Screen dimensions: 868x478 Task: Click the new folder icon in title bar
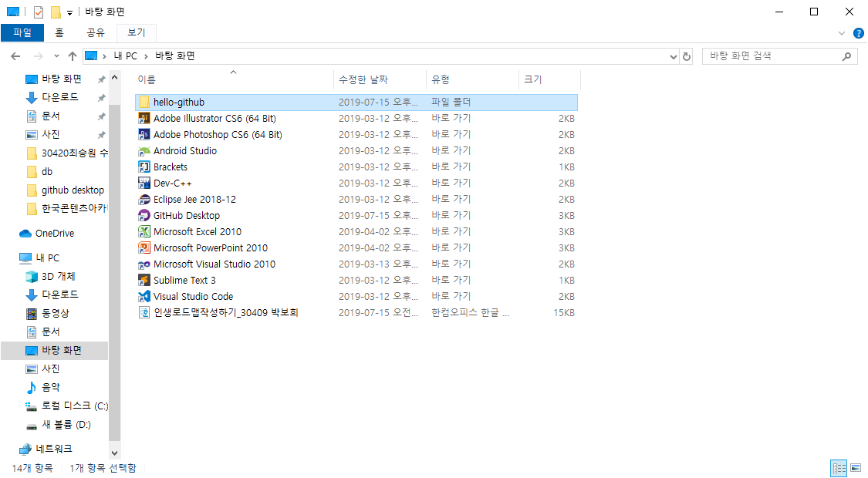[x=56, y=12]
